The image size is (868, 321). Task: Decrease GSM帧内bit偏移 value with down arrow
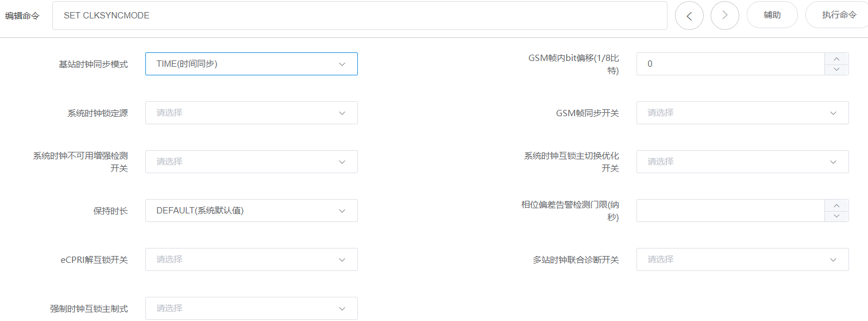pyautogui.click(x=836, y=70)
